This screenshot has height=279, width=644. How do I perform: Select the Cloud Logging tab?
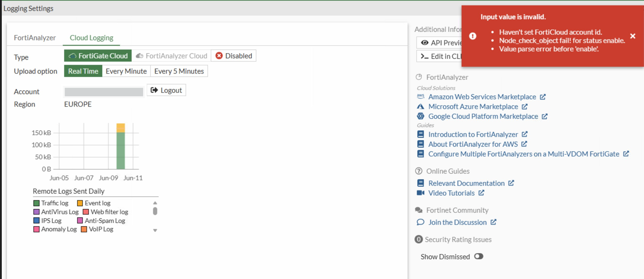(92, 38)
